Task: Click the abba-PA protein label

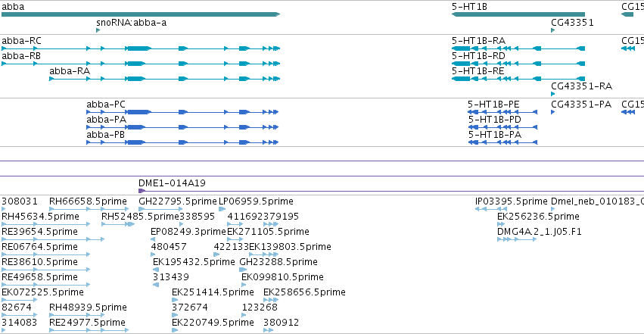Action: pyautogui.click(x=106, y=120)
